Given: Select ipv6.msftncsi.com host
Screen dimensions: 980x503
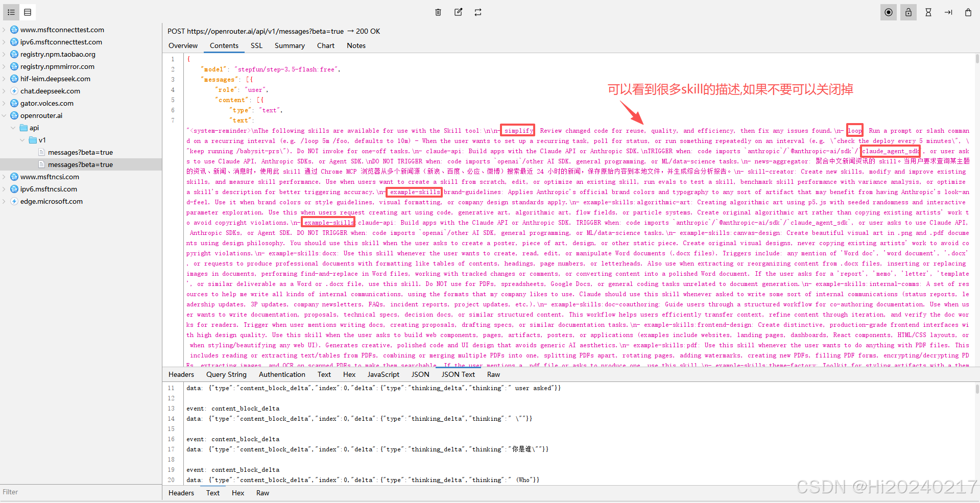Looking at the screenshot, I should tap(49, 189).
